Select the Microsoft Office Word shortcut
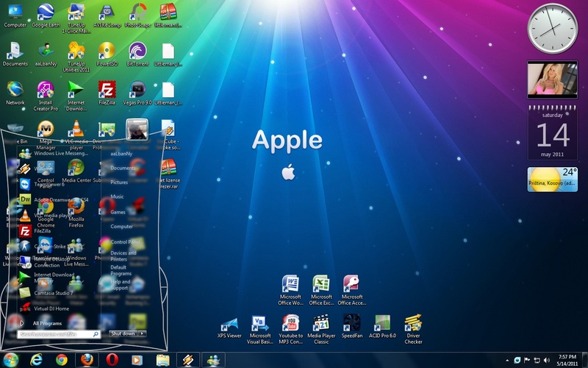Screen dimensions: 588x368 pyautogui.click(x=290, y=290)
